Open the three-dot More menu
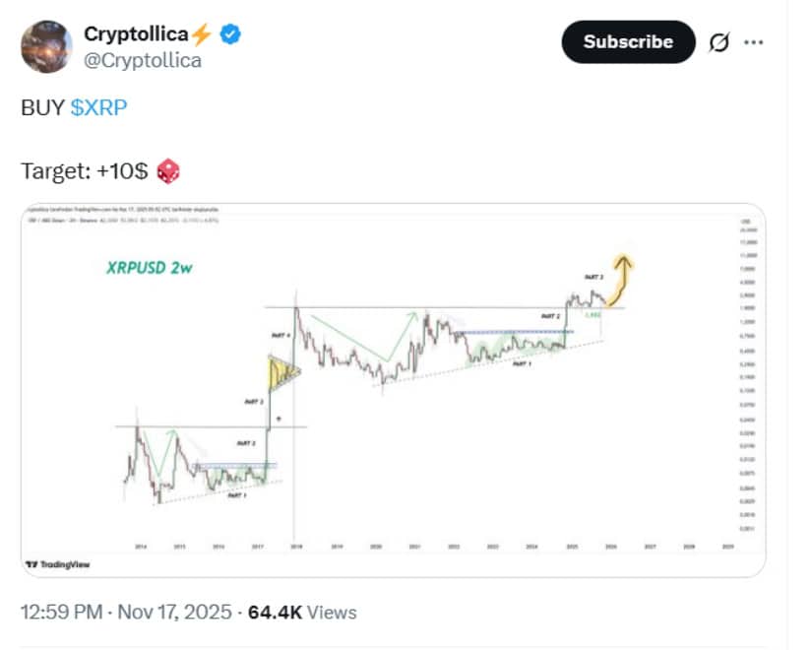The image size is (812, 650). click(754, 42)
